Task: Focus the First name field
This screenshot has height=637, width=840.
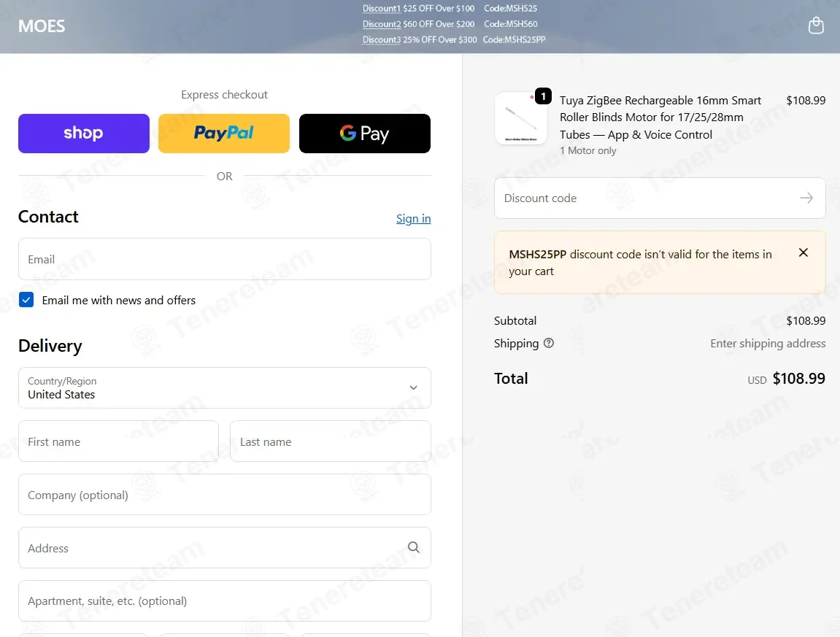Action: click(118, 441)
